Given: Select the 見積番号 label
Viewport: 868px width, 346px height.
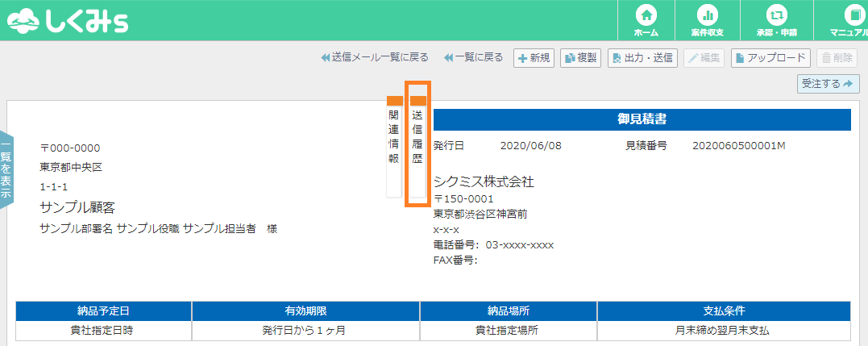Looking at the screenshot, I should tap(646, 146).
